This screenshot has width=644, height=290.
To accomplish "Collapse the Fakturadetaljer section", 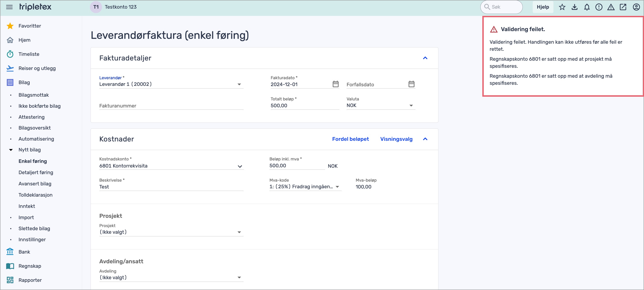I will coord(425,58).
